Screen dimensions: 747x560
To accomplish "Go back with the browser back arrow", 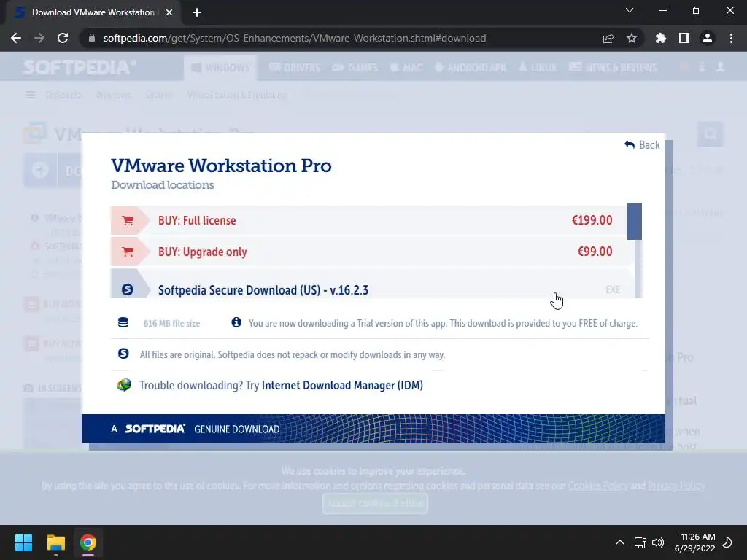I will [16, 38].
